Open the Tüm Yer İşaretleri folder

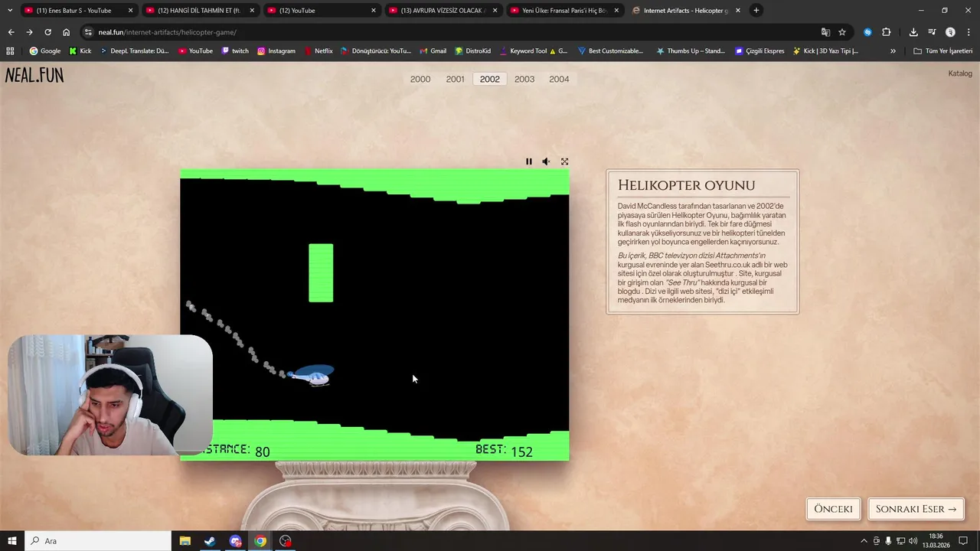943,51
